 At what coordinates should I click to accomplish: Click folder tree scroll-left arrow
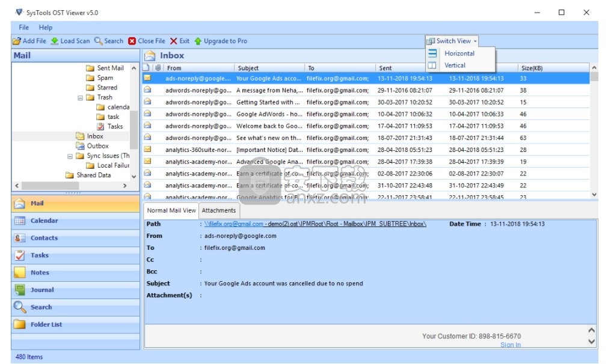17,186
